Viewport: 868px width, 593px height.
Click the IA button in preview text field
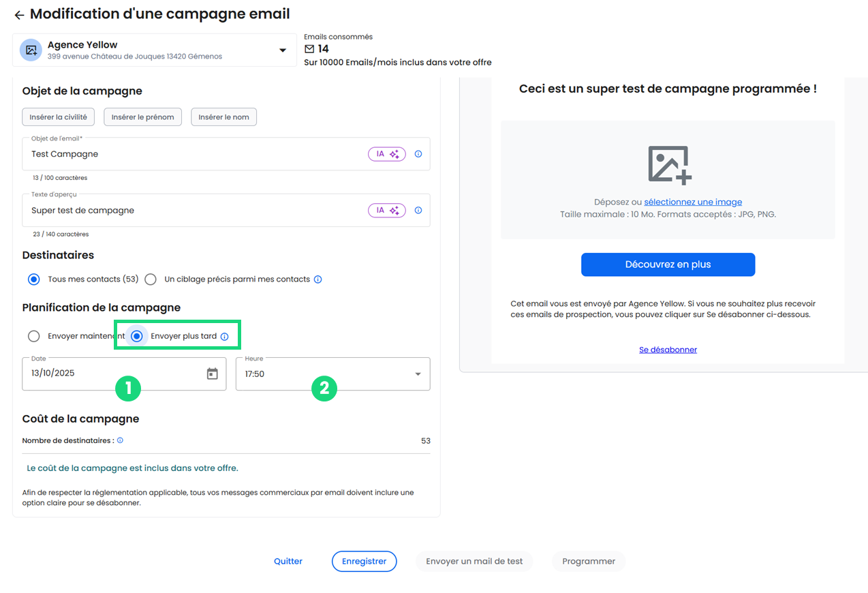pyautogui.click(x=387, y=211)
